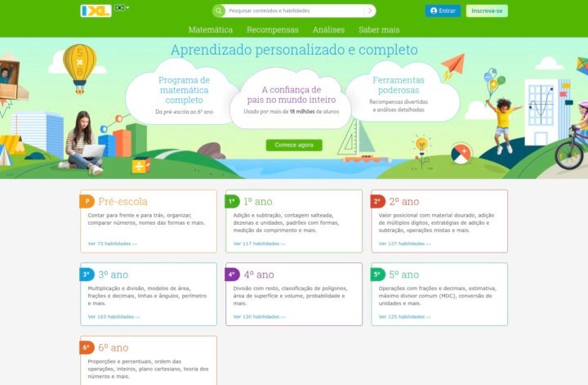Select the 4º ano purple badge icon
This screenshot has width=588, height=385.
[232, 275]
